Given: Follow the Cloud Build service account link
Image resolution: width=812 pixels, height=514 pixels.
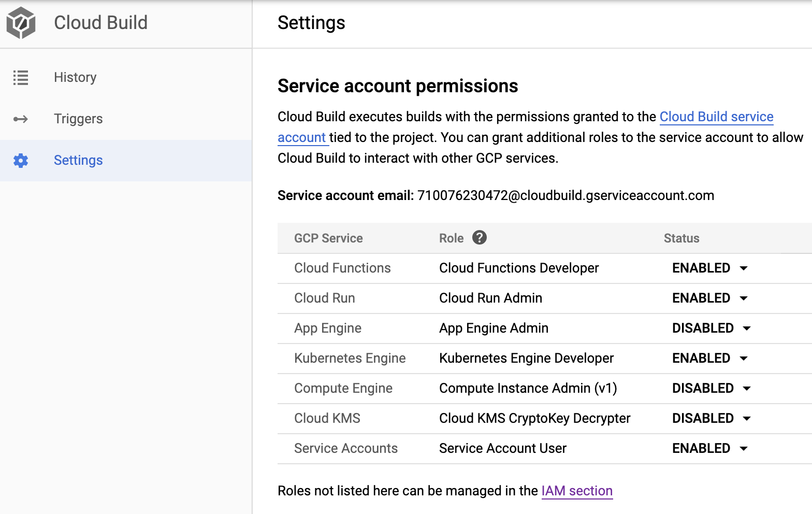Looking at the screenshot, I should point(716,117).
